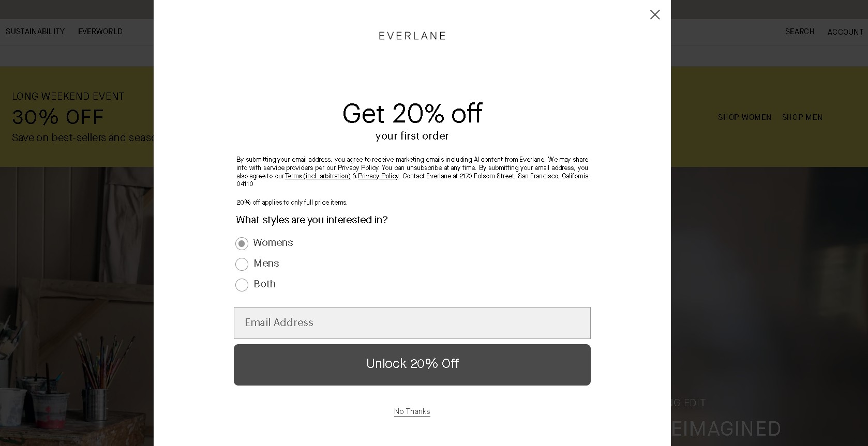
Task: Open the EVERWORLD menu
Action: pyautogui.click(x=100, y=32)
